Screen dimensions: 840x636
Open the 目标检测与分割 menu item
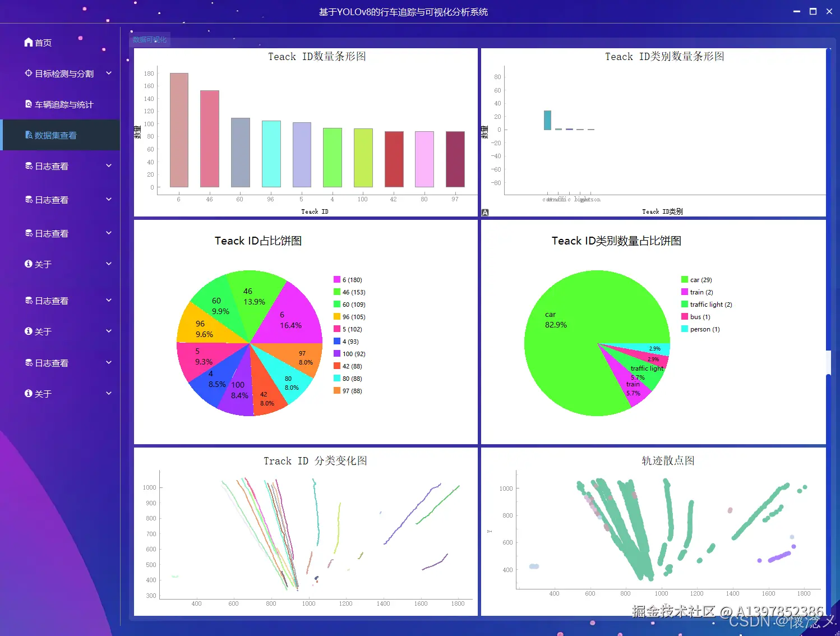(x=60, y=73)
